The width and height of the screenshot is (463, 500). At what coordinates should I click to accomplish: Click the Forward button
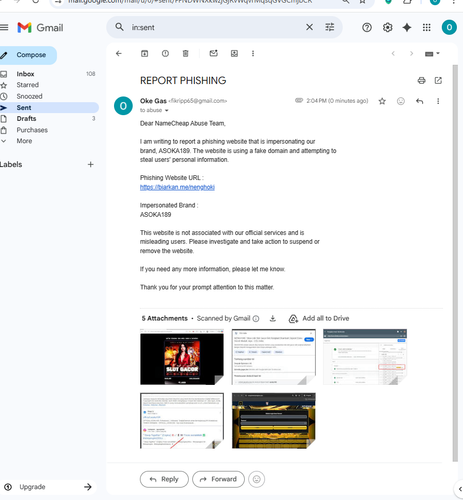(218, 479)
